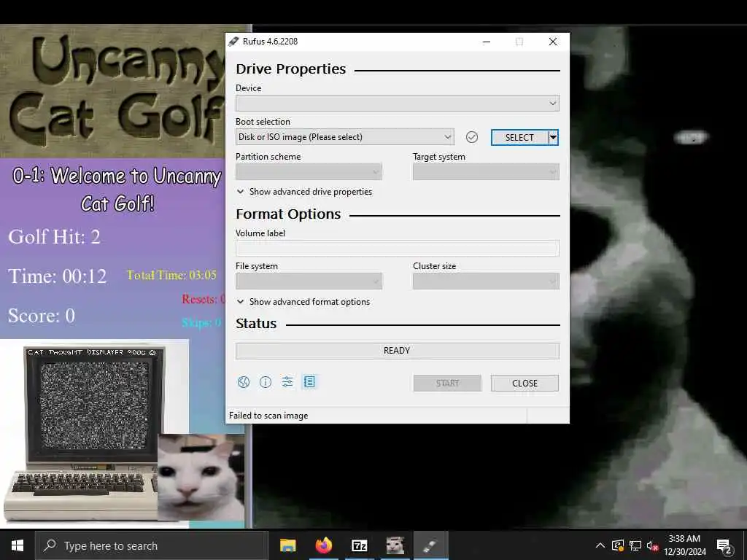Click the white cat picture in game
747x560 pixels.
(201, 477)
